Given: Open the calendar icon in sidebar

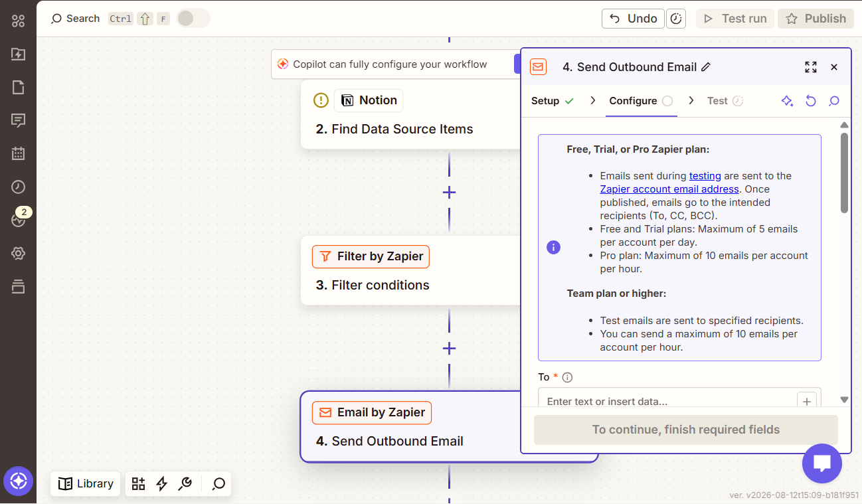Looking at the screenshot, I should coord(18,153).
